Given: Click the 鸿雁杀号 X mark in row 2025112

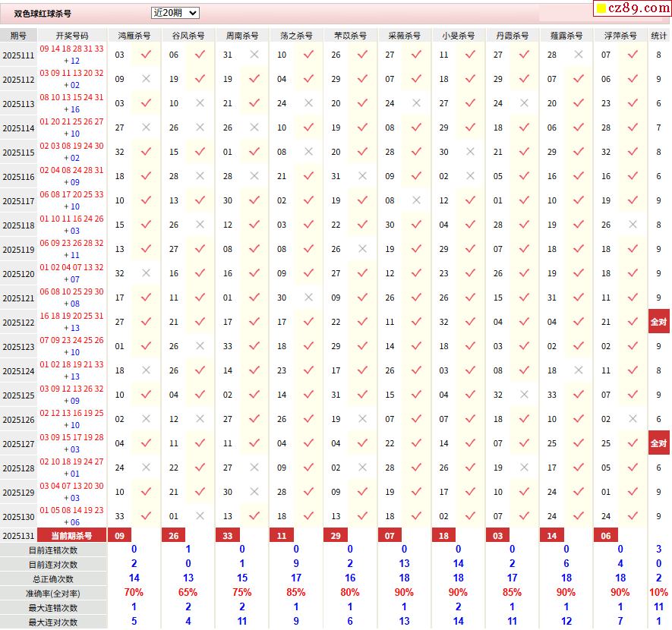Looking at the screenshot, I should (146, 79).
